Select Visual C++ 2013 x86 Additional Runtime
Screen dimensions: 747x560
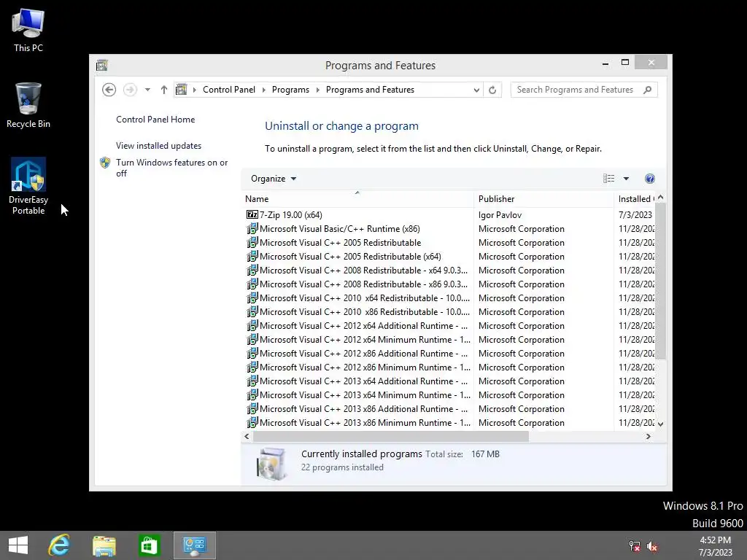[449, 408]
